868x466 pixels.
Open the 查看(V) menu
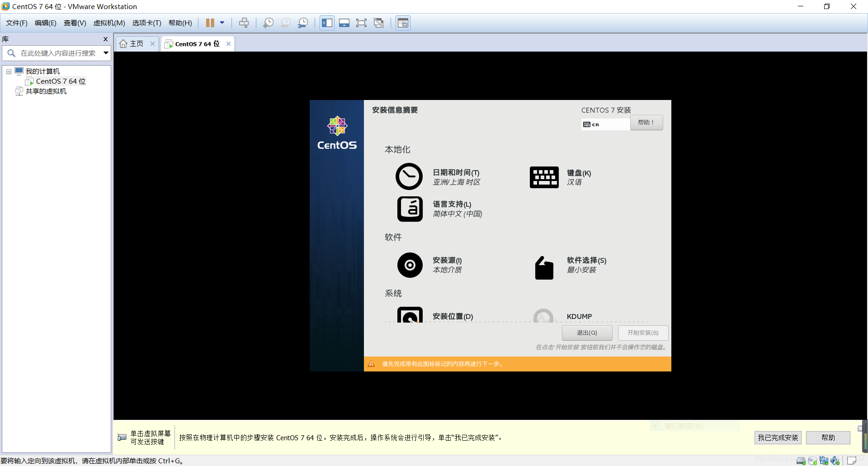pyautogui.click(x=75, y=23)
